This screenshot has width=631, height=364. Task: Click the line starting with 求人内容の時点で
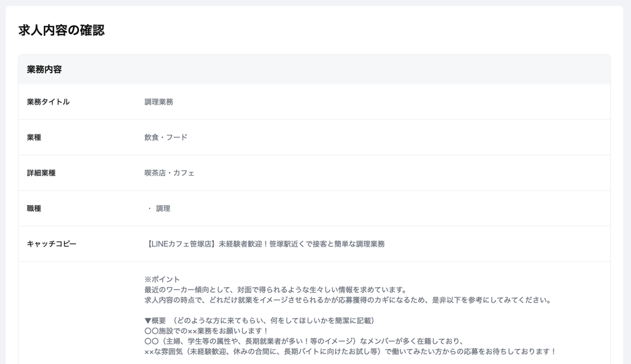(x=347, y=300)
